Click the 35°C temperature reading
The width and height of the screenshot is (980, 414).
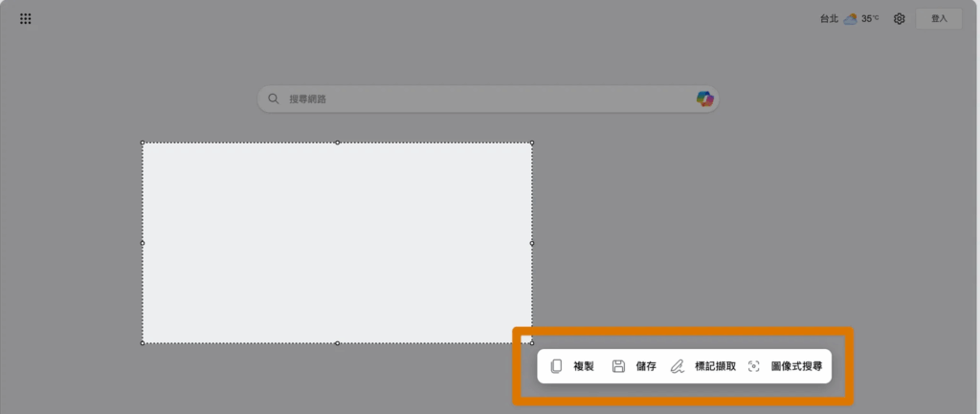pos(870,19)
